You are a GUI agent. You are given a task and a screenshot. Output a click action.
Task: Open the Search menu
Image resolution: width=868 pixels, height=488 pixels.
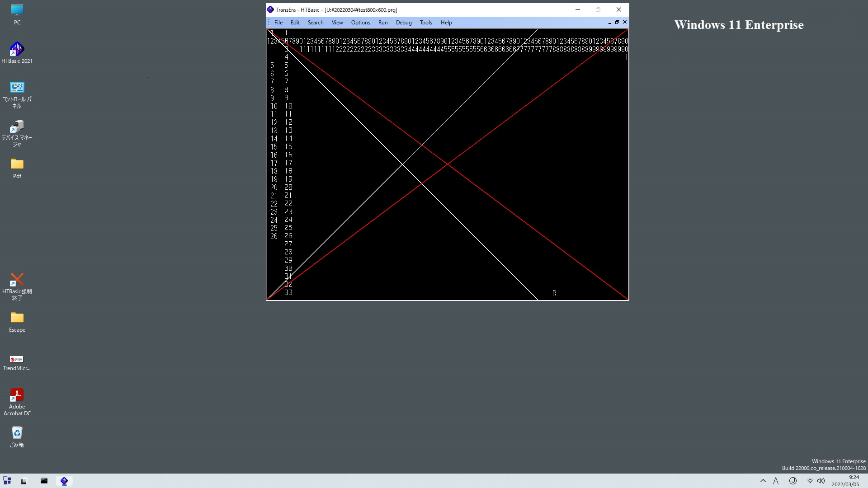coord(316,23)
